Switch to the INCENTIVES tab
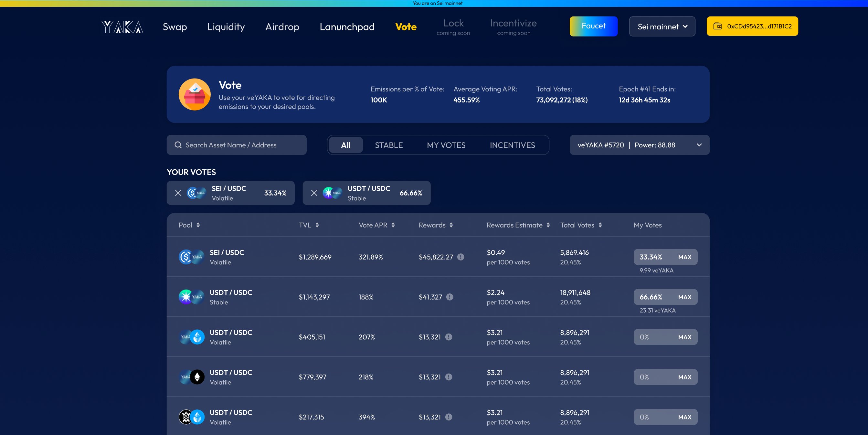Screen dimensions: 868x435 click(x=512, y=145)
